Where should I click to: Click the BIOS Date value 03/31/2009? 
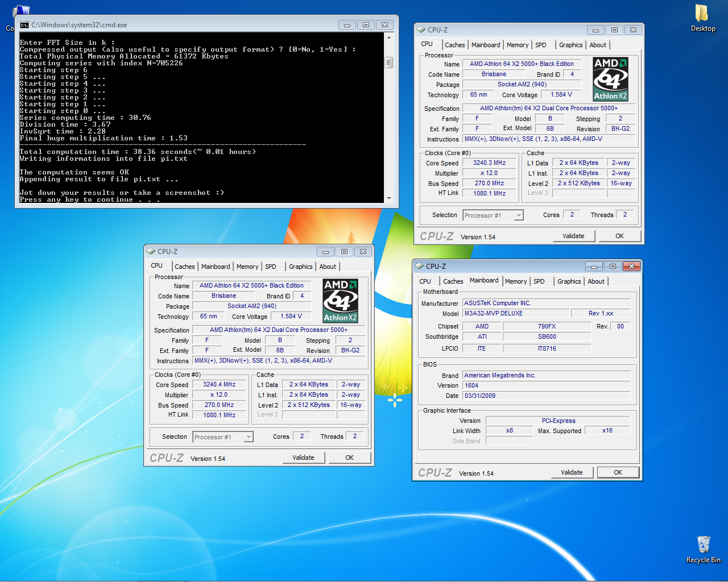pos(547,396)
